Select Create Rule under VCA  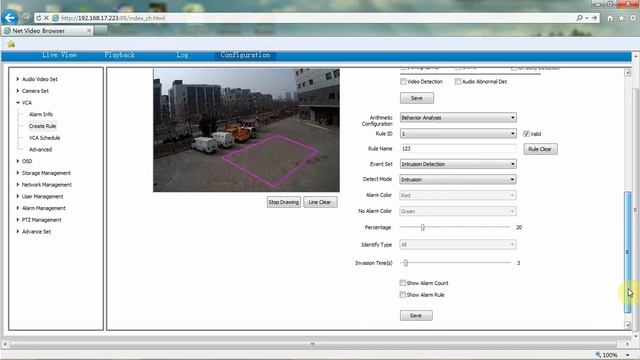click(42, 126)
